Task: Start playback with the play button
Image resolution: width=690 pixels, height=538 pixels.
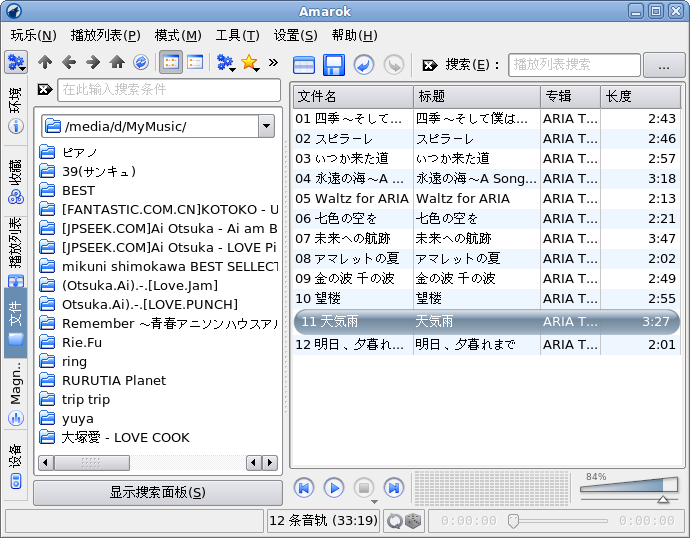Action: pos(334,487)
